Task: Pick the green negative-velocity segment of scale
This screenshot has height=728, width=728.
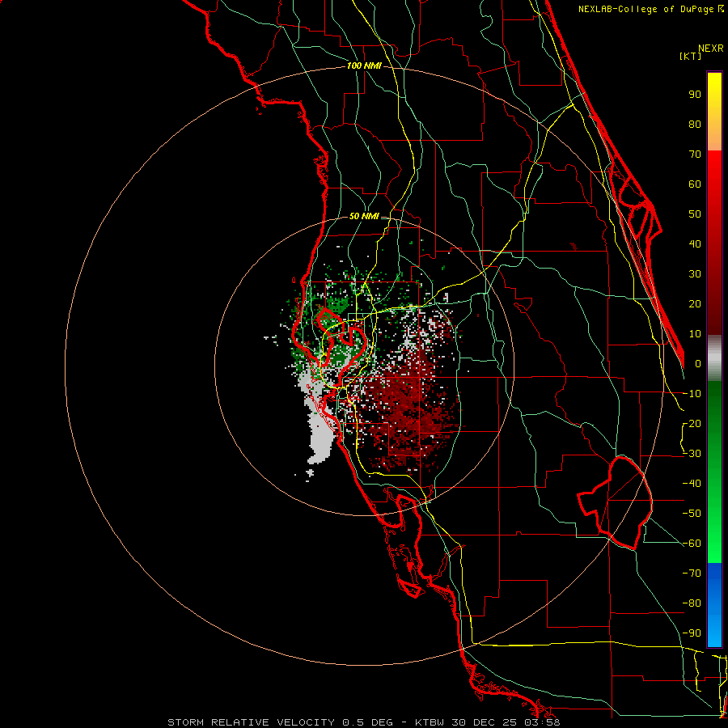Action: [x=714, y=472]
